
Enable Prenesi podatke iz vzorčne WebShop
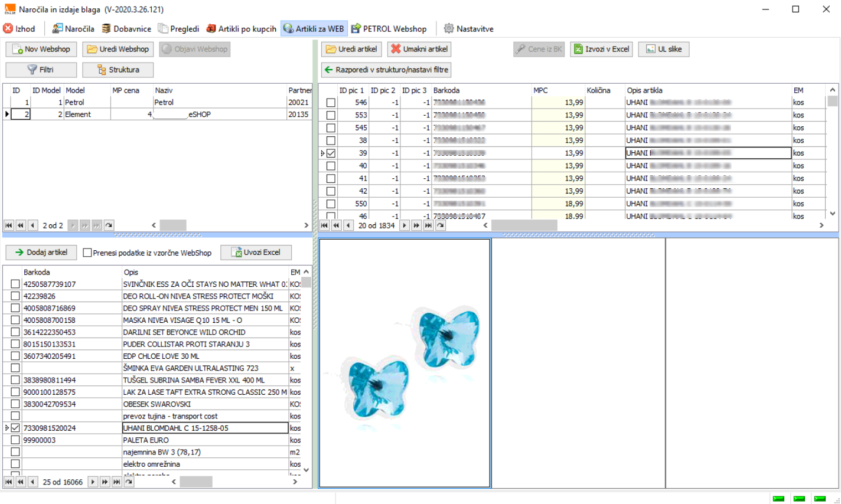87,253
